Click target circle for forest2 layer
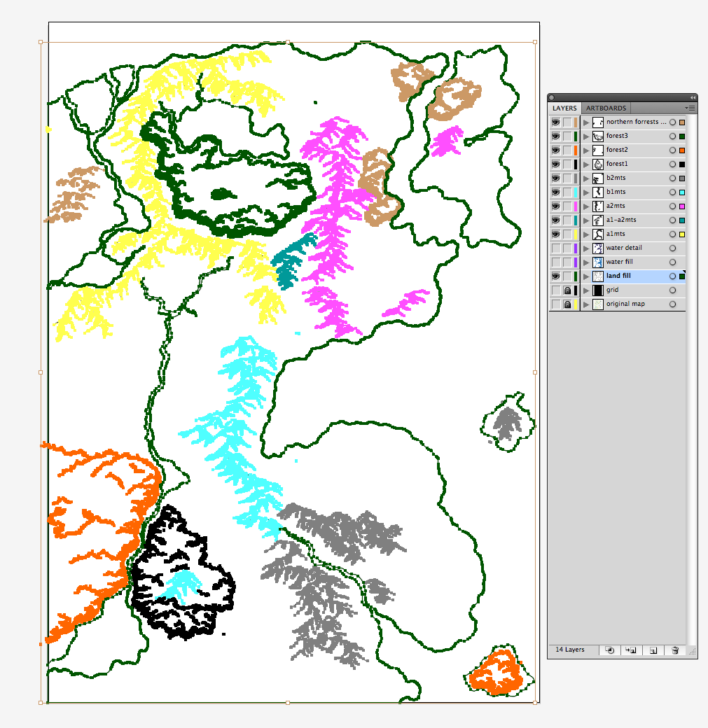 pyautogui.click(x=672, y=150)
